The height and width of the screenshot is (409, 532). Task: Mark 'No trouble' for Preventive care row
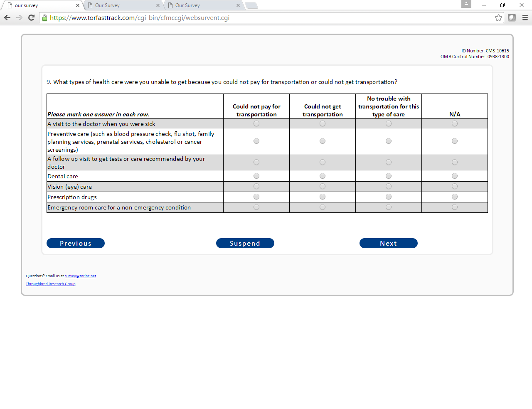pos(389,141)
